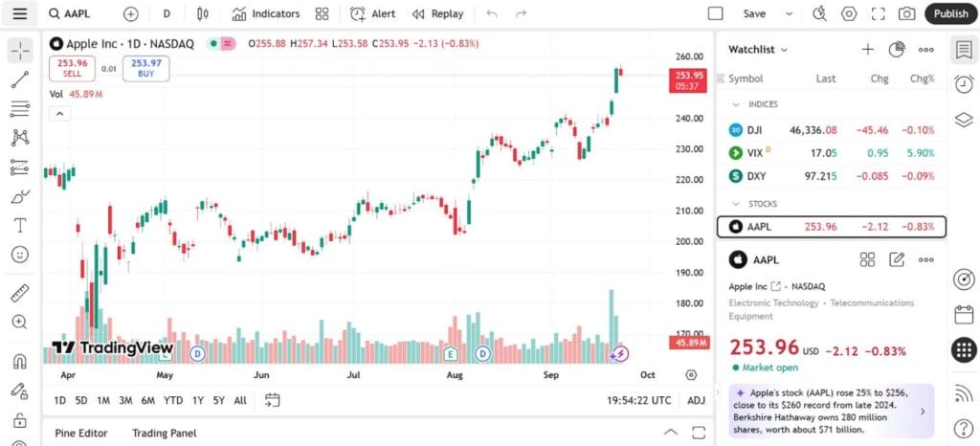Open the Watchlist dropdown

click(x=758, y=50)
